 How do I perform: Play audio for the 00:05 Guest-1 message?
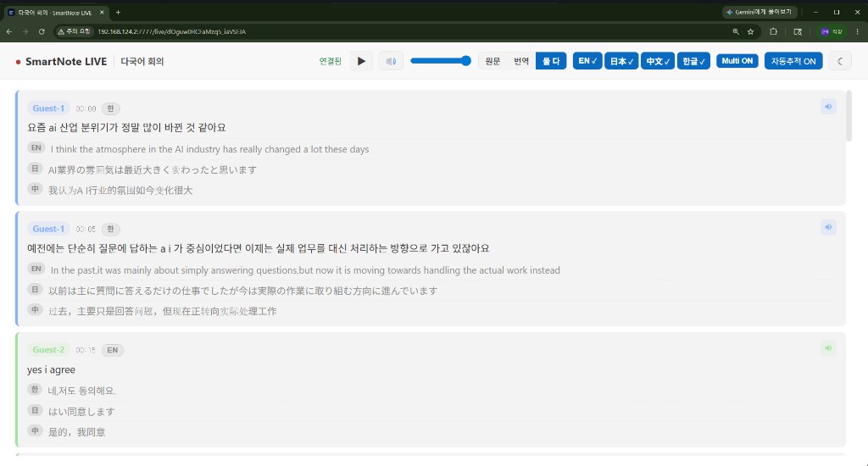tap(828, 227)
